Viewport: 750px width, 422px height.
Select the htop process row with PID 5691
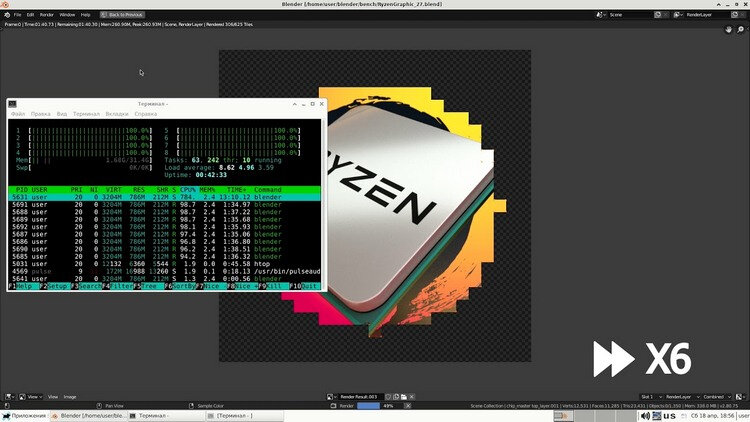pyautogui.click(x=165, y=205)
